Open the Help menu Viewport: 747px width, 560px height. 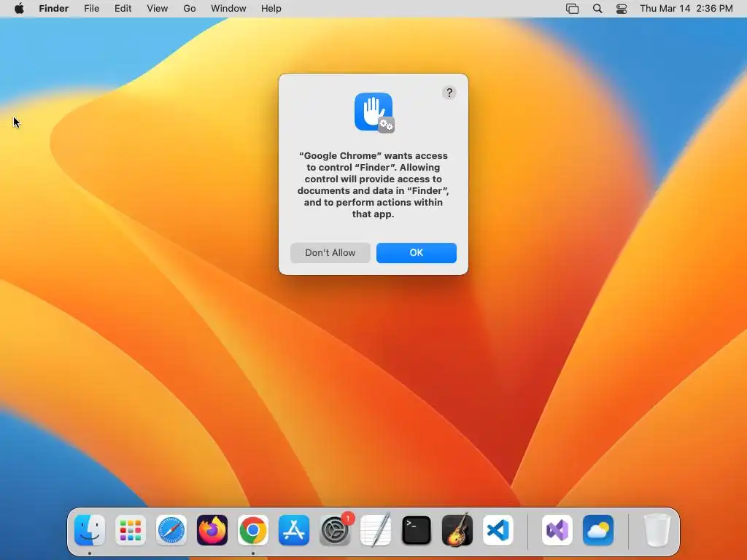pos(271,9)
